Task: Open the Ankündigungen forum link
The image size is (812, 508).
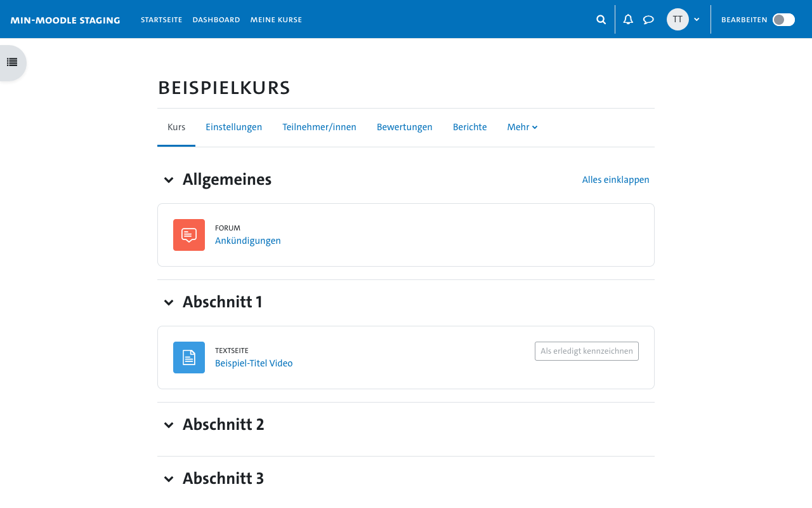Action: (247, 241)
